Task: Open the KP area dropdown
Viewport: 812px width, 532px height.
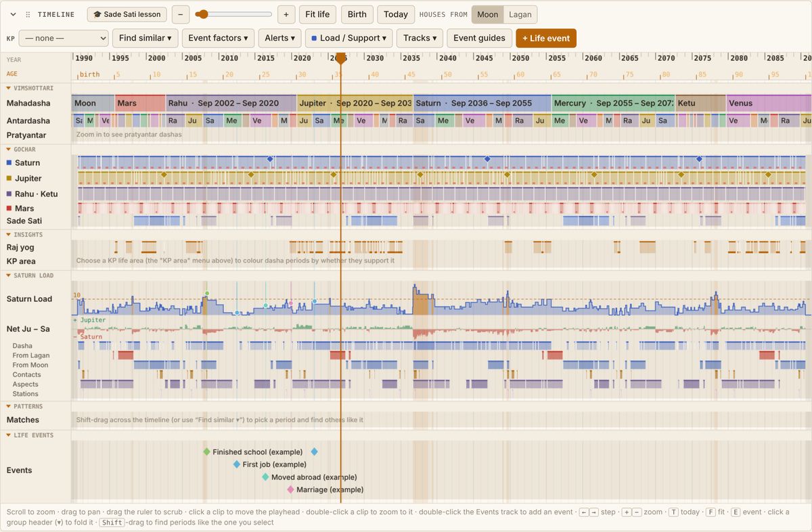Action: [x=64, y=39]
